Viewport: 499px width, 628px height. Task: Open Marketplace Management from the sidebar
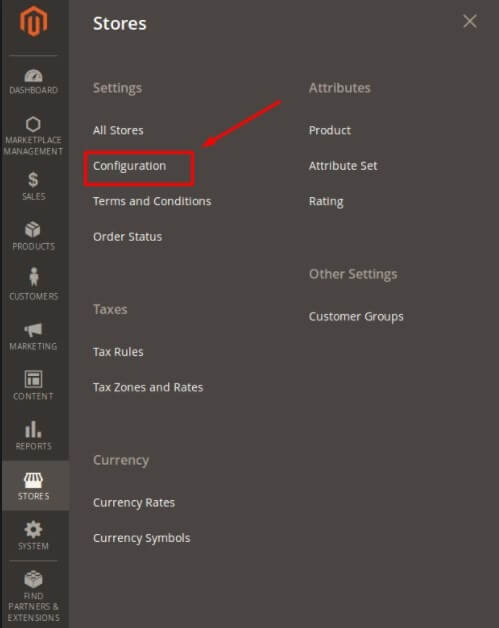pos(33,124)
